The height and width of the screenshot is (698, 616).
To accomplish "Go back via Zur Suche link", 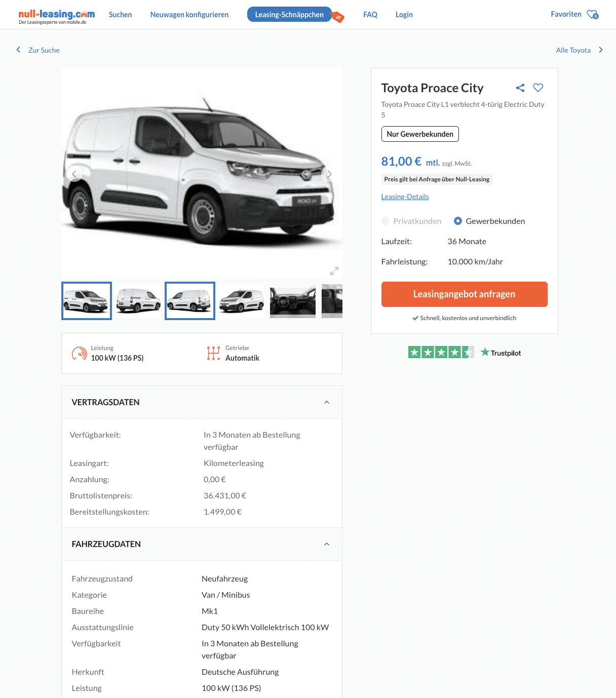I will tap(44, 50).
